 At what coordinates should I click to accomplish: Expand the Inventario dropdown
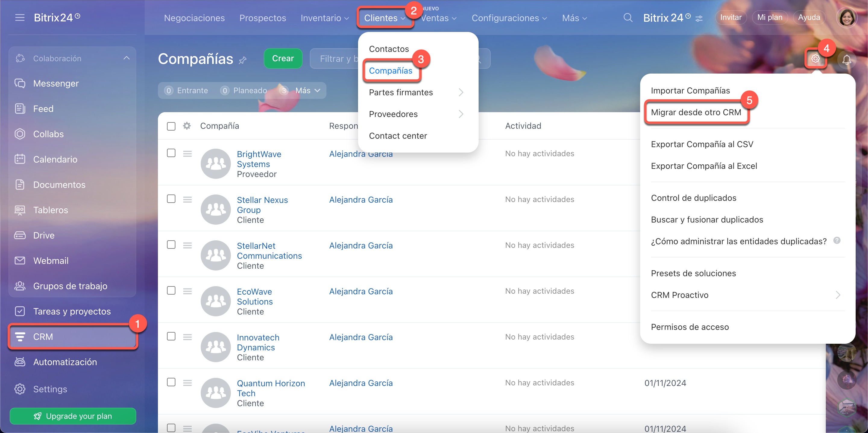(325, 18)
